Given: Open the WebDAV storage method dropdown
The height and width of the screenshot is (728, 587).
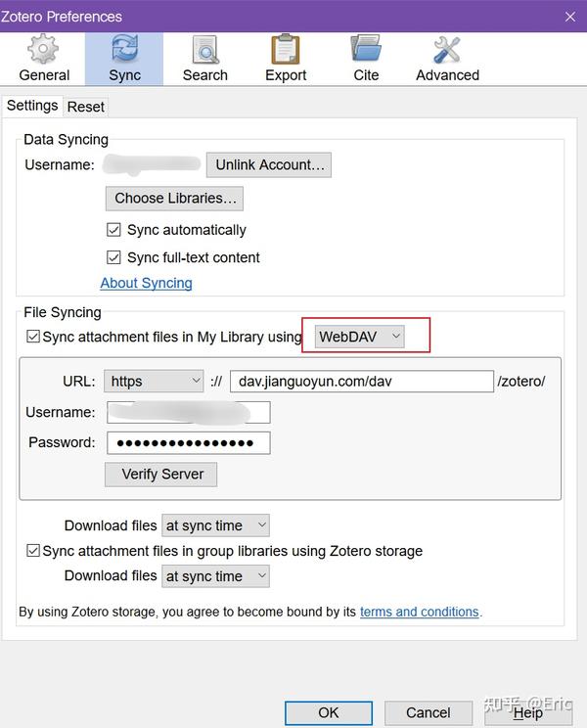Looking at the screenshot, I should 360,337.
